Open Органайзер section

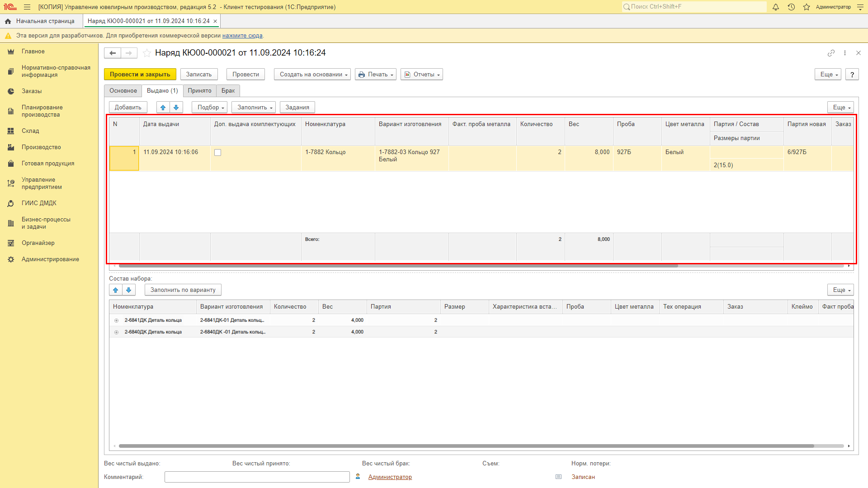coord(38,243)
